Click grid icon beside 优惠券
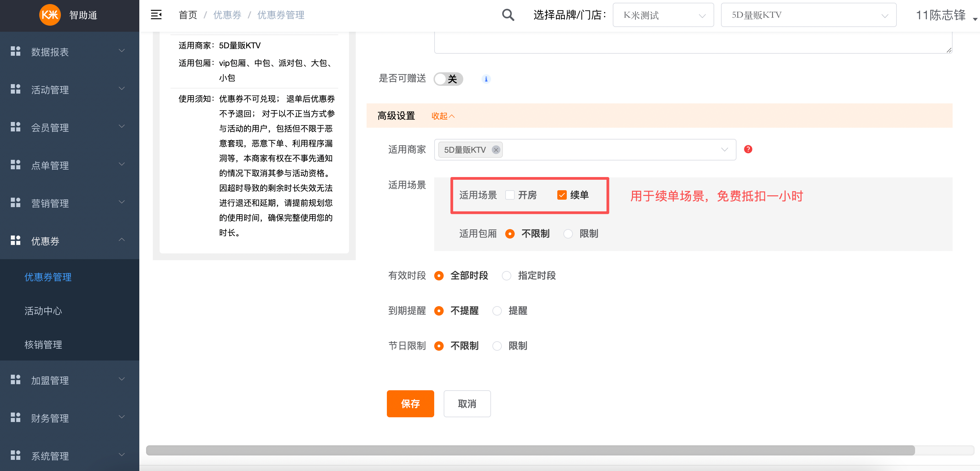 tap(16, 240)
